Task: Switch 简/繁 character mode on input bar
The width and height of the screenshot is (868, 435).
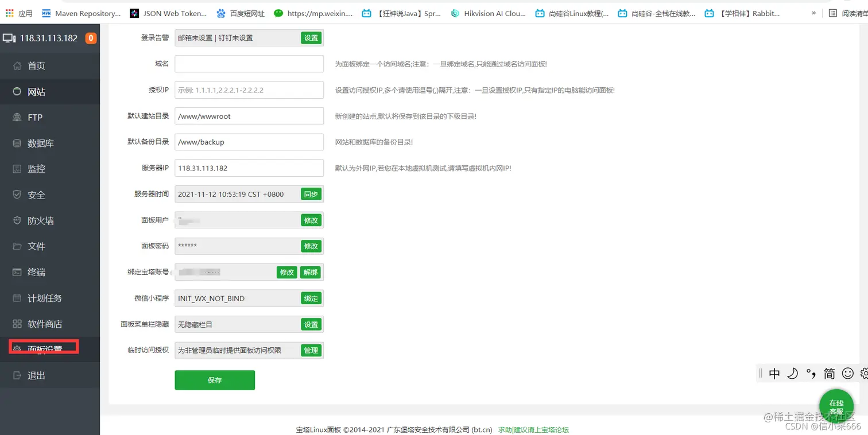Action: [x=829, y=373]
